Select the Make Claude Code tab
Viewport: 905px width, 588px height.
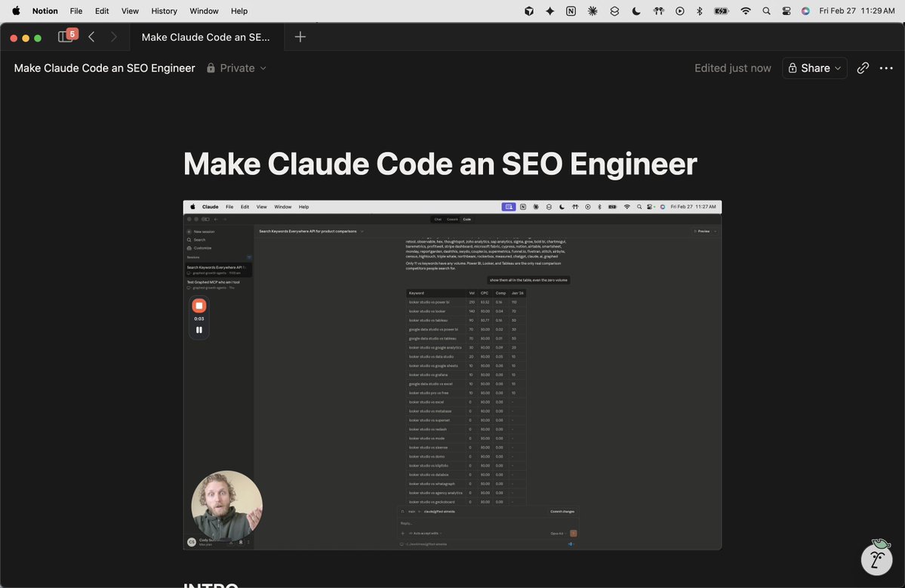(x=205, y=36)
